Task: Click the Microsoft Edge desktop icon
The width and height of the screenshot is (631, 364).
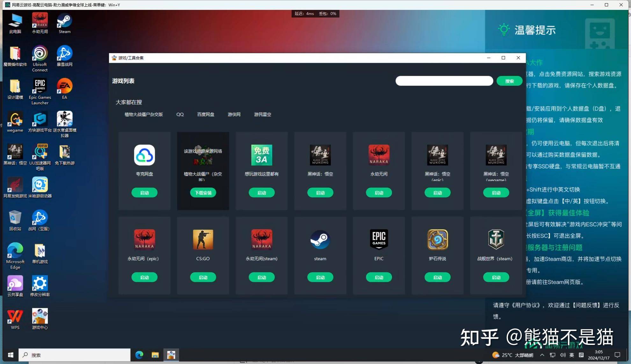Action: click(15, 256)
